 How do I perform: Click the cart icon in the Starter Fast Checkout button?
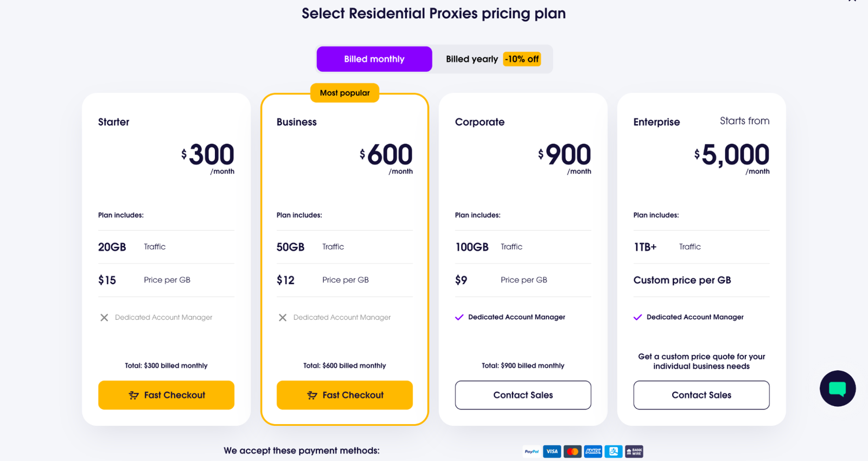tap(133, 395)
